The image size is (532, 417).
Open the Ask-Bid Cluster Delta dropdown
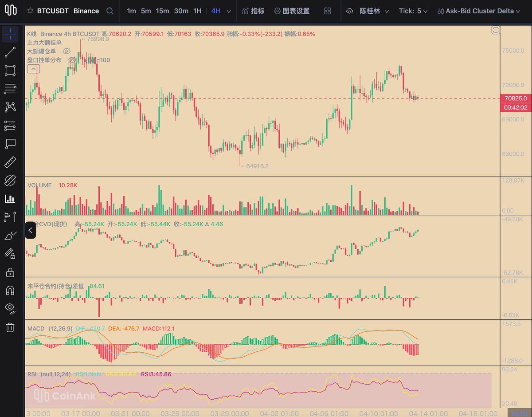click(480, 11)
